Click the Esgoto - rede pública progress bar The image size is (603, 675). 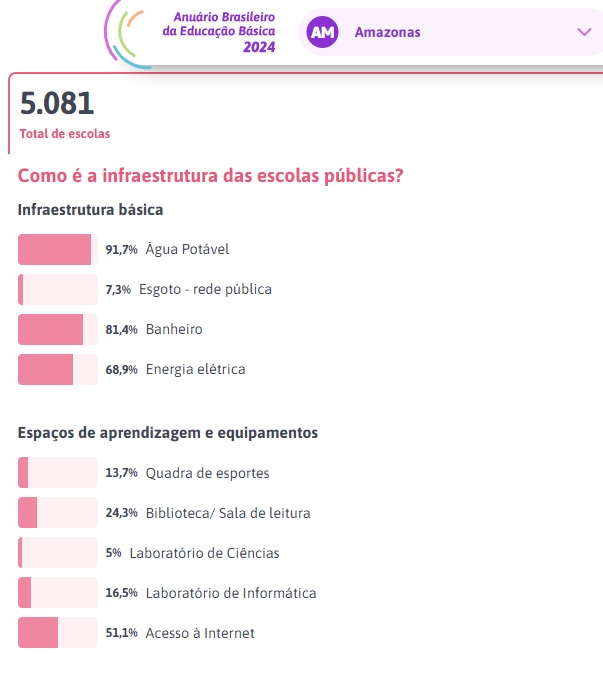tap(58, 289)
